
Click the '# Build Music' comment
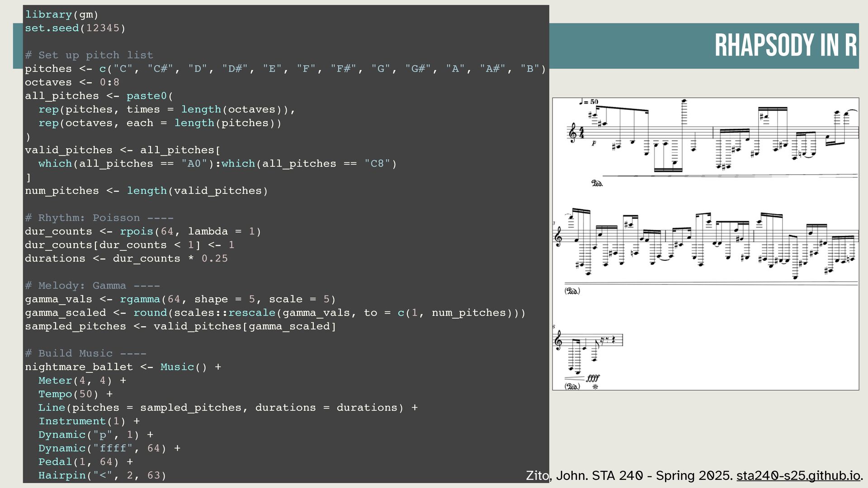[x=85, y=353]
